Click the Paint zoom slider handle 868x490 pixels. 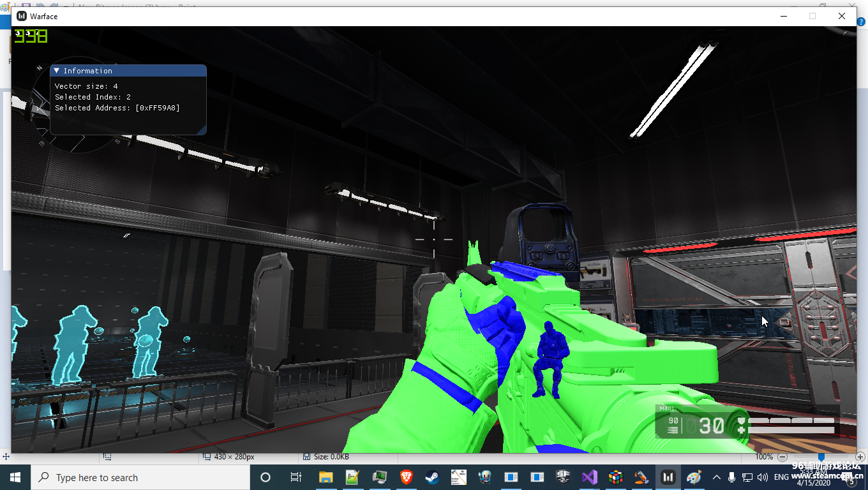tap(821, 457)
